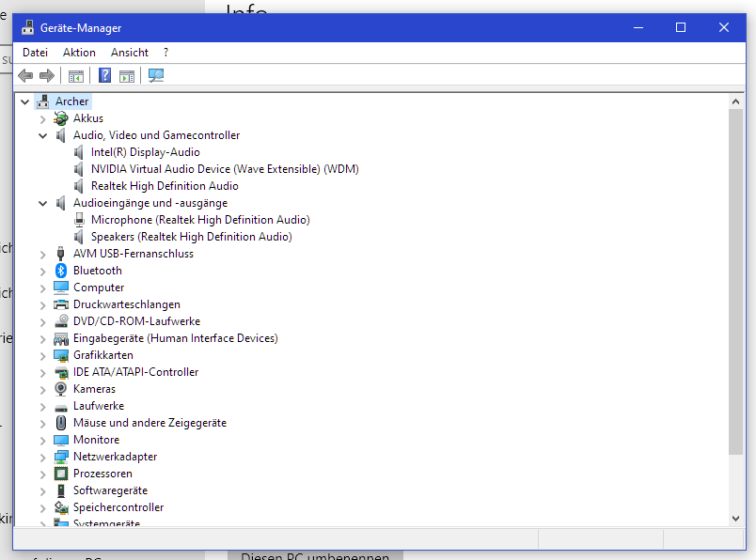Open the Aktion menu
The height and width of the screenshot is (560, 756).
[79, 53]
